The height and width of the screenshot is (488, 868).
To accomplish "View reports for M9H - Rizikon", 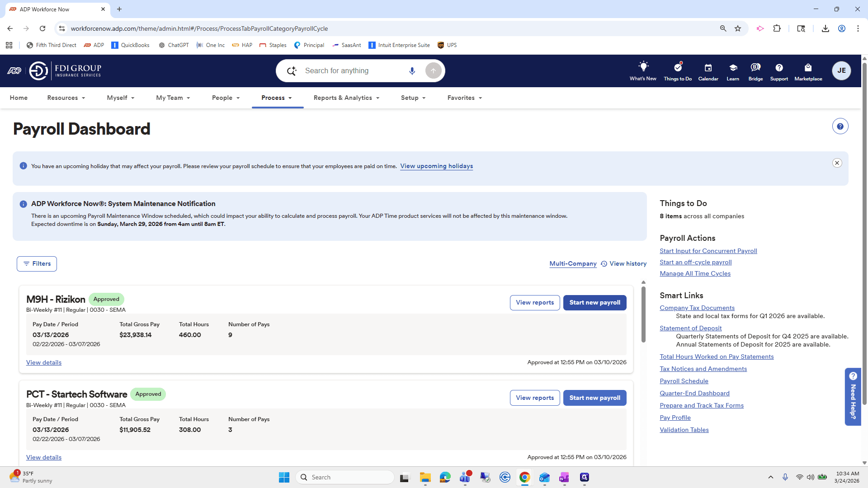I will click(x=535, y=303).
